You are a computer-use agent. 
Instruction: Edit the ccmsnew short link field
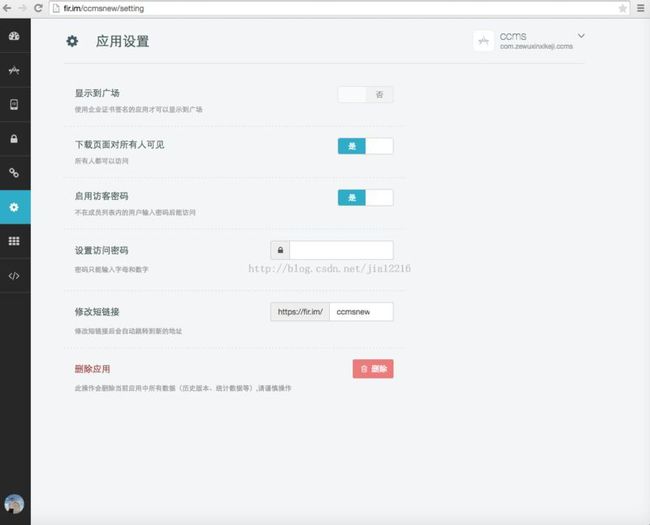click(x=361, y=312)
